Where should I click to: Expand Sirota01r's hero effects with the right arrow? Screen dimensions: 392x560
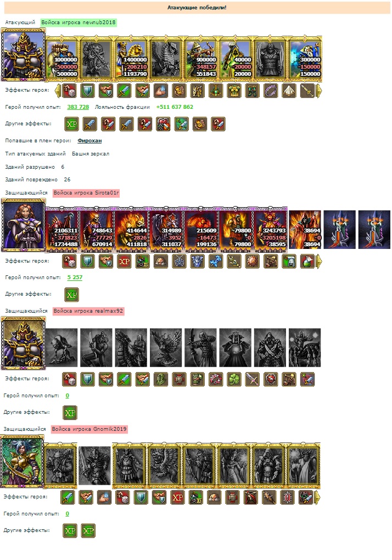click(x=318, y=262)
